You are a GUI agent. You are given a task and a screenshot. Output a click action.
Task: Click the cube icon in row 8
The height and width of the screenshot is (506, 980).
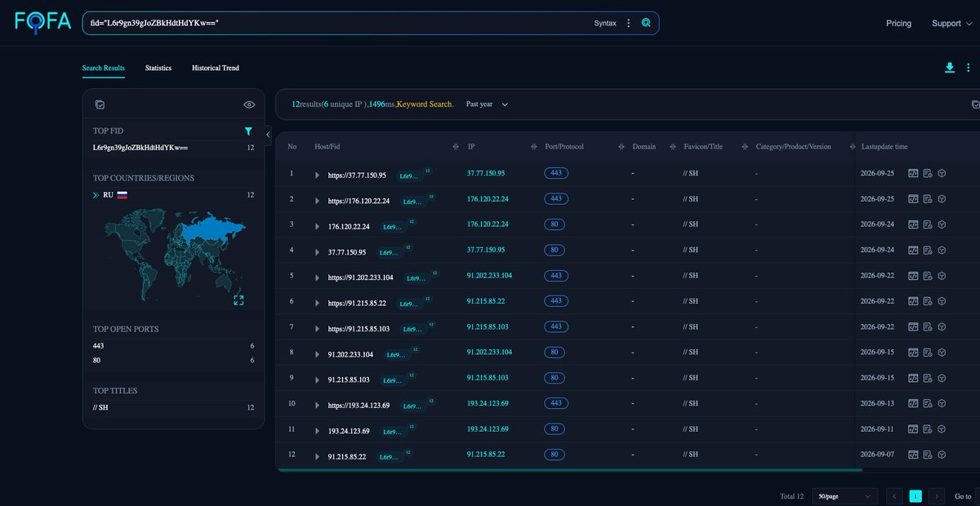941,352
